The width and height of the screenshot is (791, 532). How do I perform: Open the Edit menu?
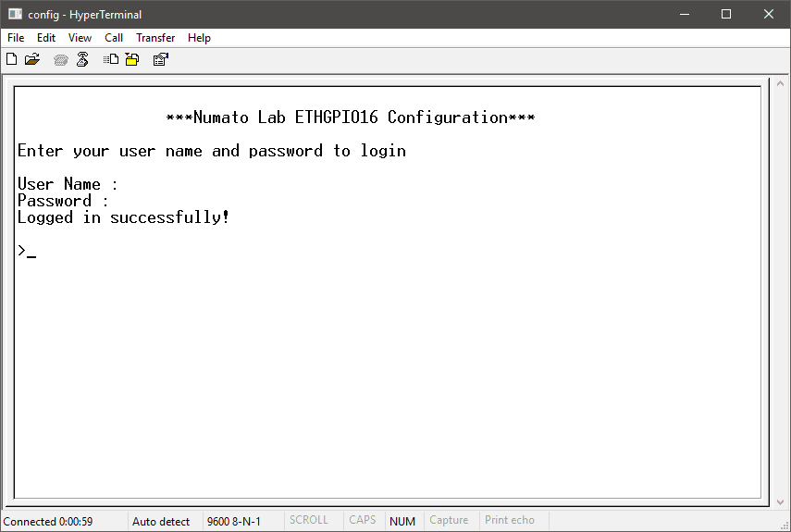click(x=46, y=38)
